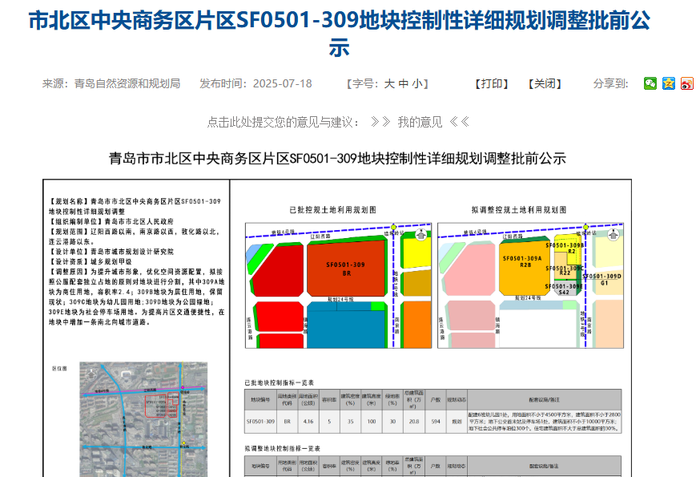Click the 打印 print link

[492, 84]
